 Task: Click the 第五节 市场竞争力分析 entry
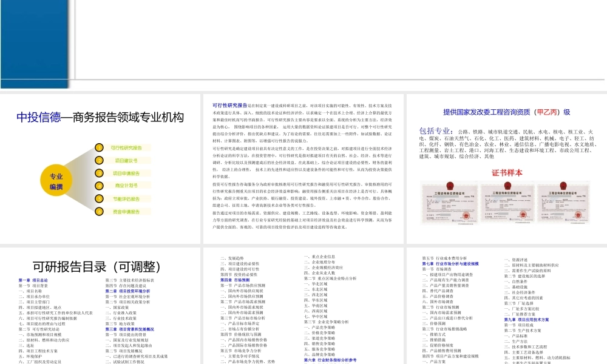[x=241, y=351]
